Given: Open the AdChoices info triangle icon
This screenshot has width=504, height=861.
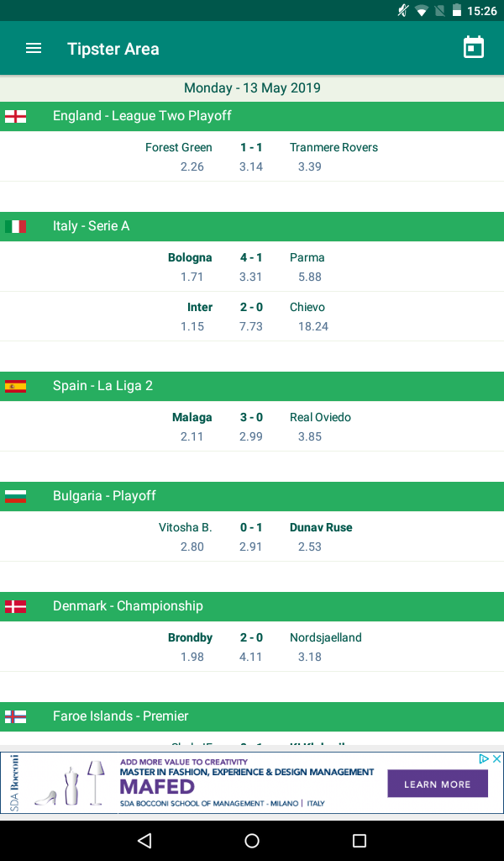Looking at the screenshot, I should pos(484,759).
